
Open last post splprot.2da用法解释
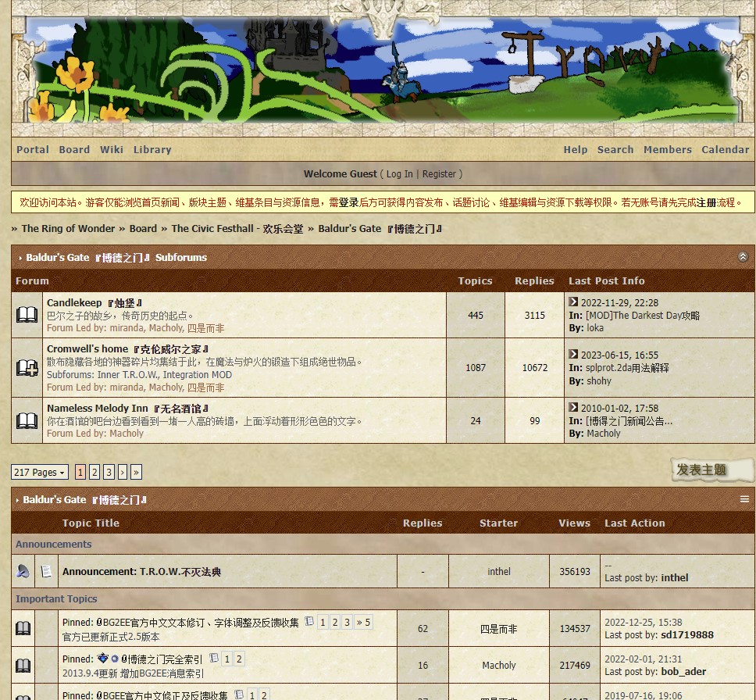[x=627, y=368]
